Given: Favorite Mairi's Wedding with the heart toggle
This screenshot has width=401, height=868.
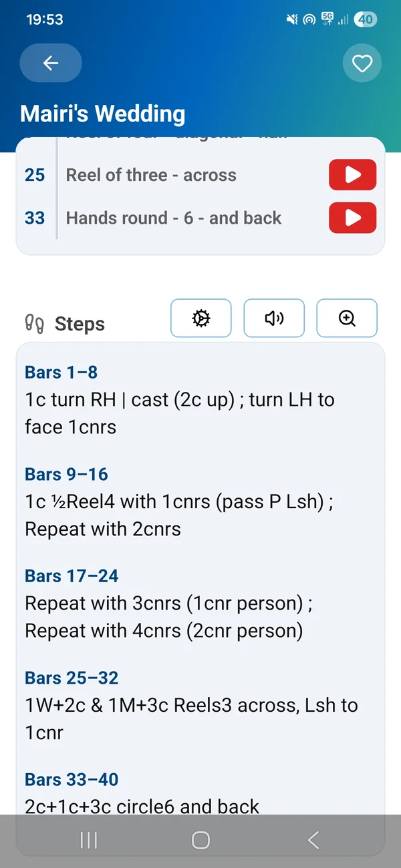Looking at the screenshot, I should tap(362, 63).
